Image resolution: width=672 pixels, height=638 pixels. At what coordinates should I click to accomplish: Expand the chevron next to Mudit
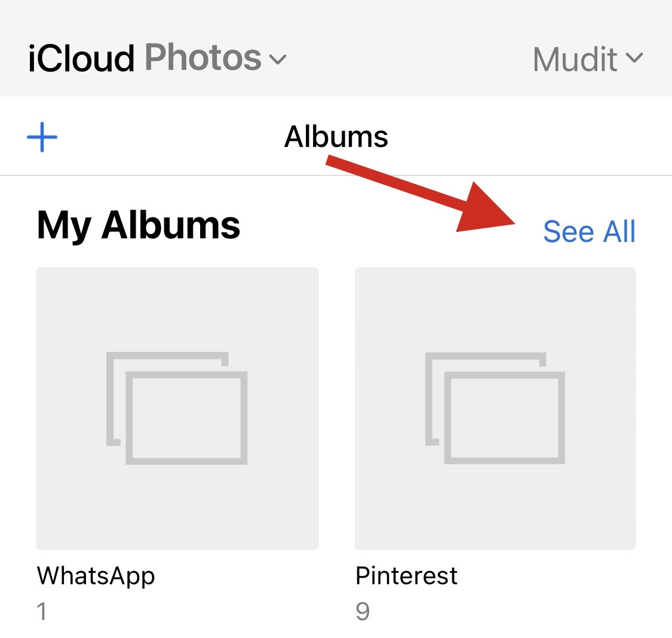click(x=634, y=58)
